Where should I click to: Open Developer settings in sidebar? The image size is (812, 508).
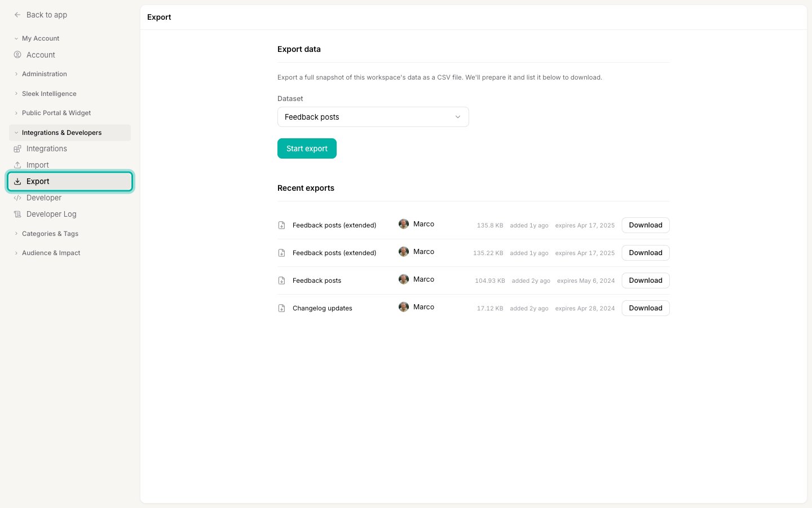coord(70,198)
